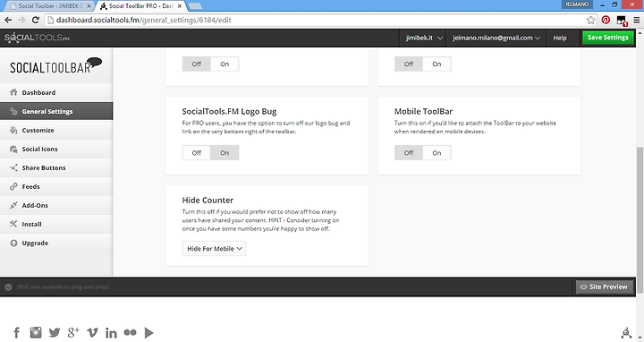Set the Logo Bug switch to Off
The height and width of the screenshot is (342, 644).
pyautogui.click(x=196, y=152)
